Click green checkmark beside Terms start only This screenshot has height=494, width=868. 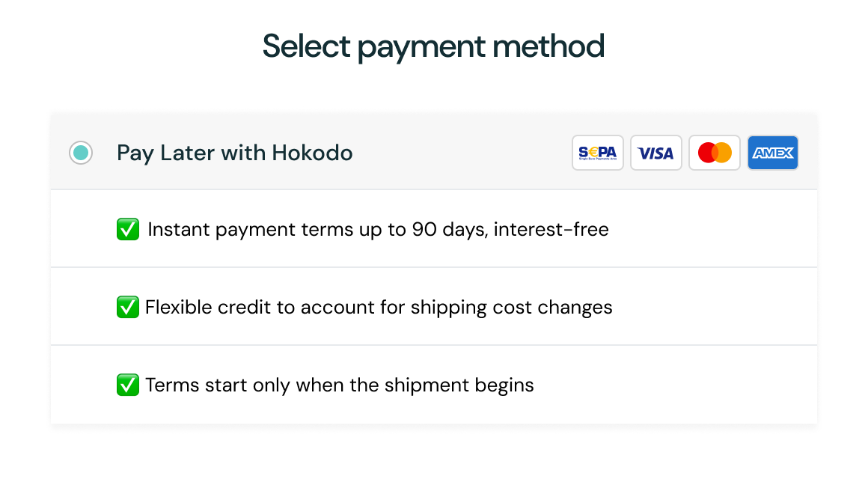click(x=128, y=385)
